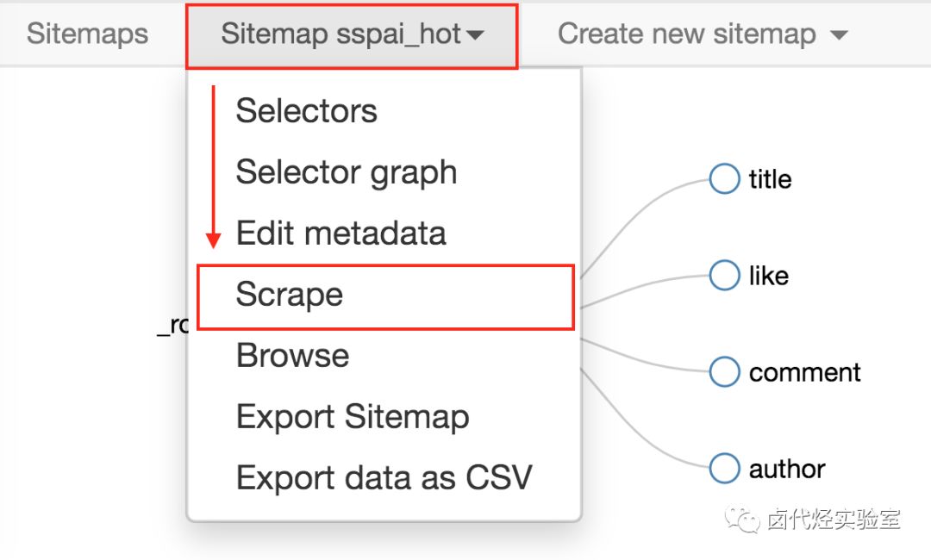931x560 pixels.
Task: Click the like label text in graph
Action: [x=768, y=276]
